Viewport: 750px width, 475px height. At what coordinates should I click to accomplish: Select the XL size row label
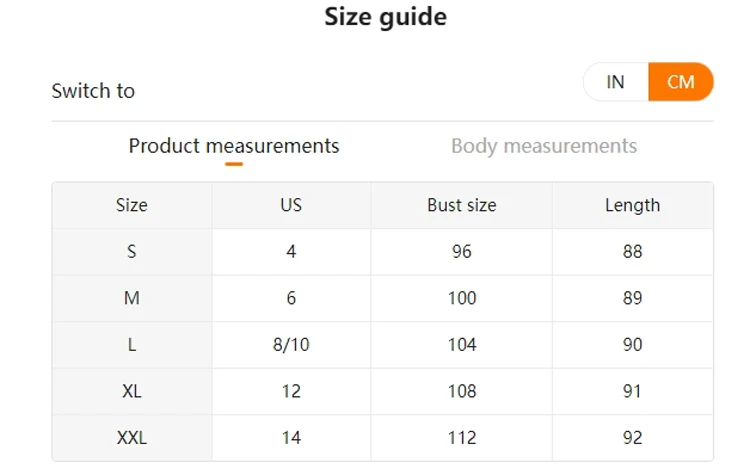[x=132, y=391]
